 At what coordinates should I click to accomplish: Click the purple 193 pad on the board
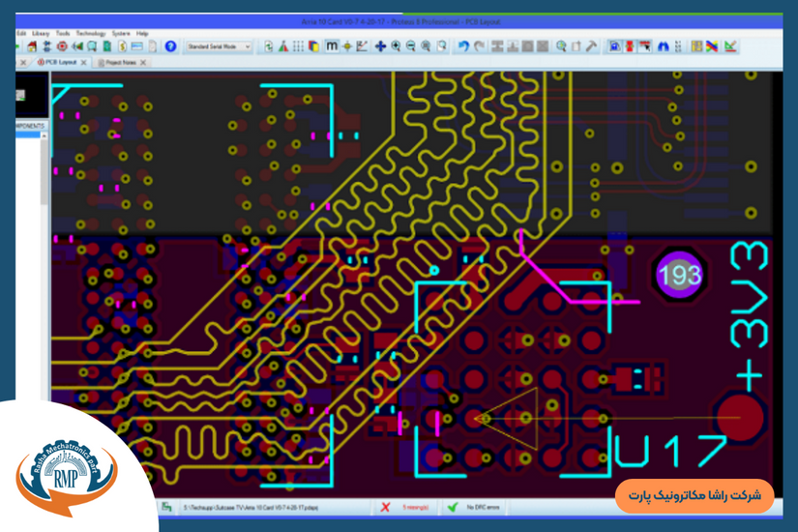(x=679, y=276)
